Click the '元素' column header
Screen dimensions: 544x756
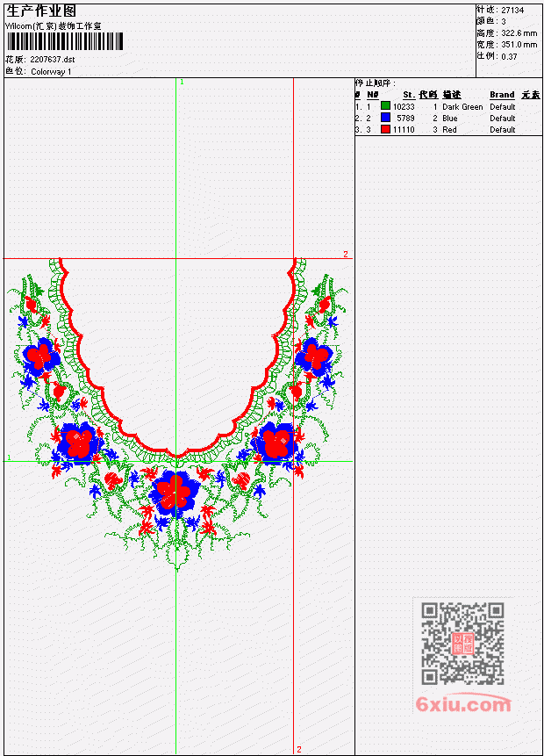531,95
